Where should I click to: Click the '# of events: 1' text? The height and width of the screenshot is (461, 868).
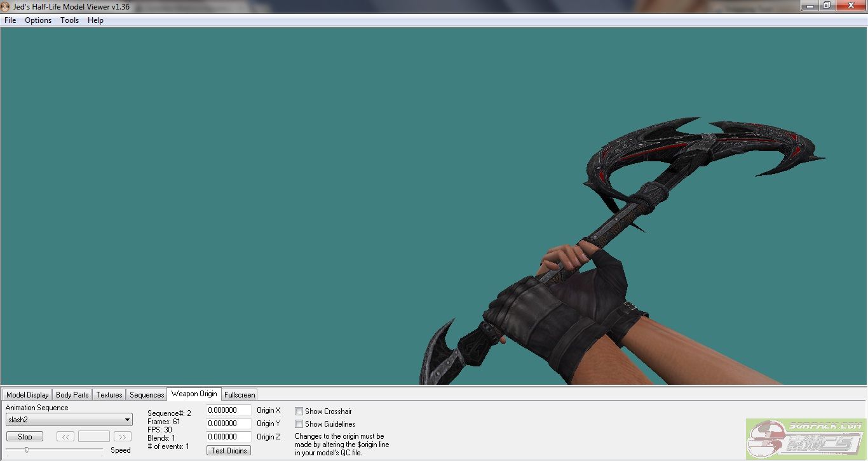(x=168, y=446)
